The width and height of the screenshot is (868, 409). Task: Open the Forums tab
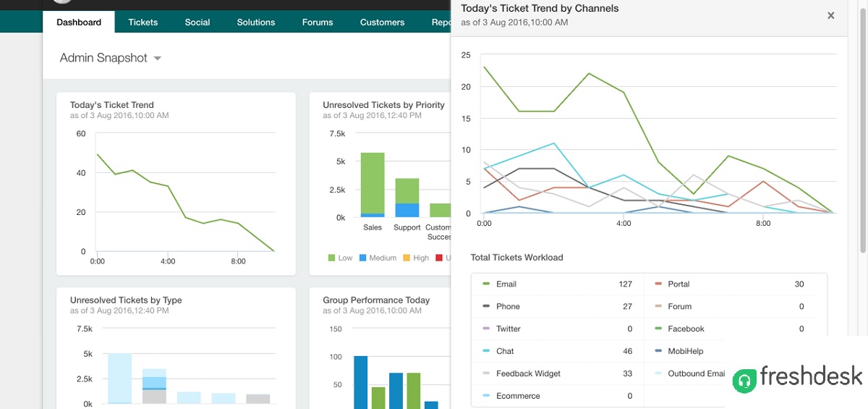tap(318, 22)
